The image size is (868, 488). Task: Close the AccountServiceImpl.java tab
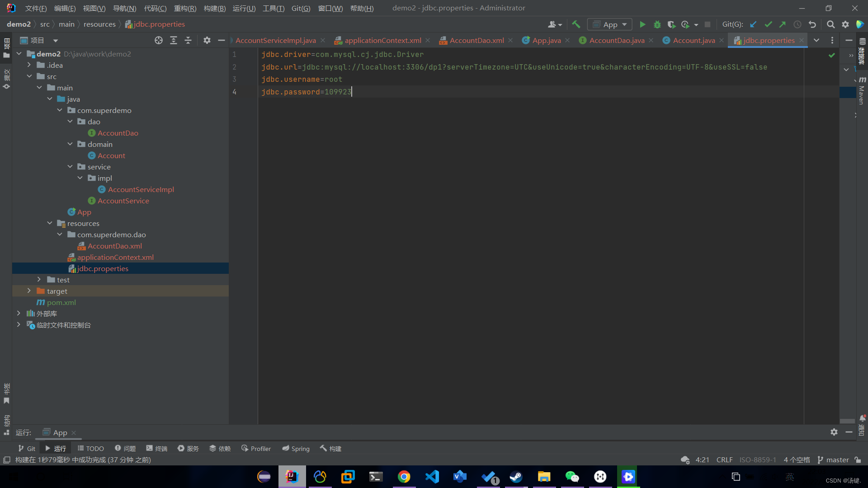pos(323,40)
